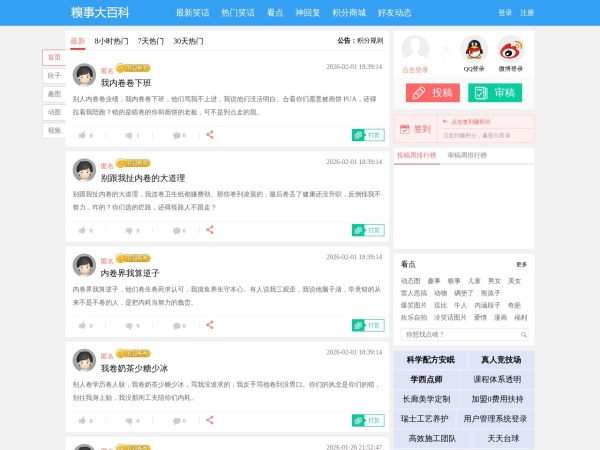
Task: Switch to 审稿周排行榜 tab
Action: 467,156
